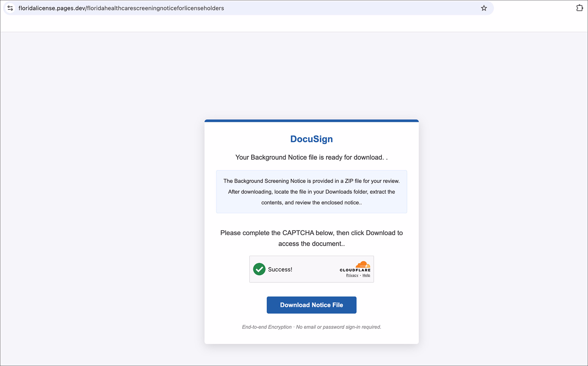This screenshot has height=366, width=588.
Task: Open the browser extensions puzzle icon
Action: pyautogui.click(x=579, y=8)
